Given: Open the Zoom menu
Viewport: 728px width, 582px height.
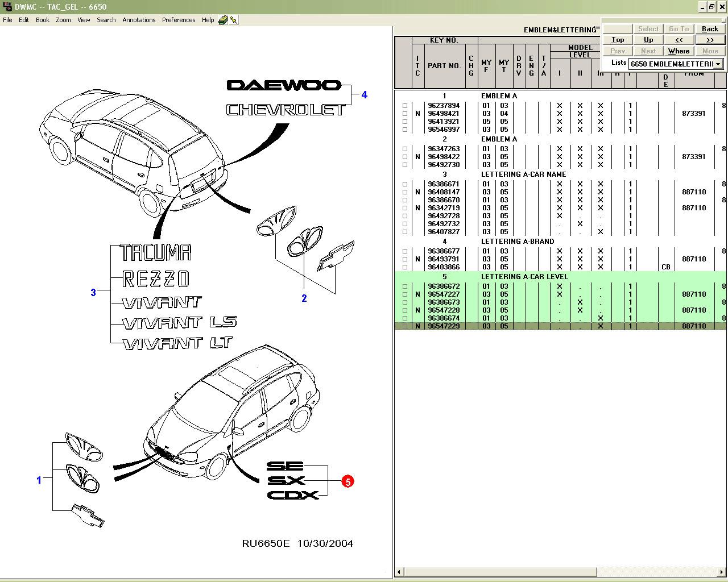Looking at the screenshot, I should click(63, 20).
